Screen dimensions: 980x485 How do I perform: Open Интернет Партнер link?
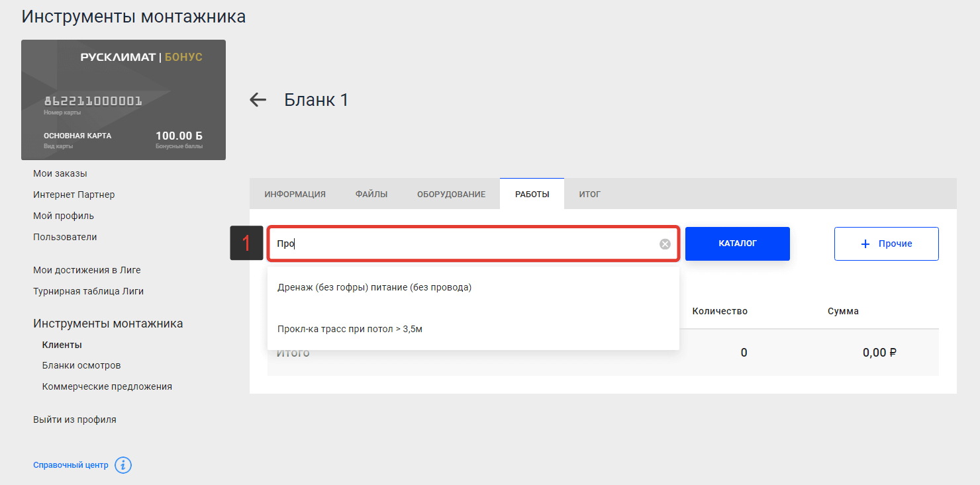(74, 195)
